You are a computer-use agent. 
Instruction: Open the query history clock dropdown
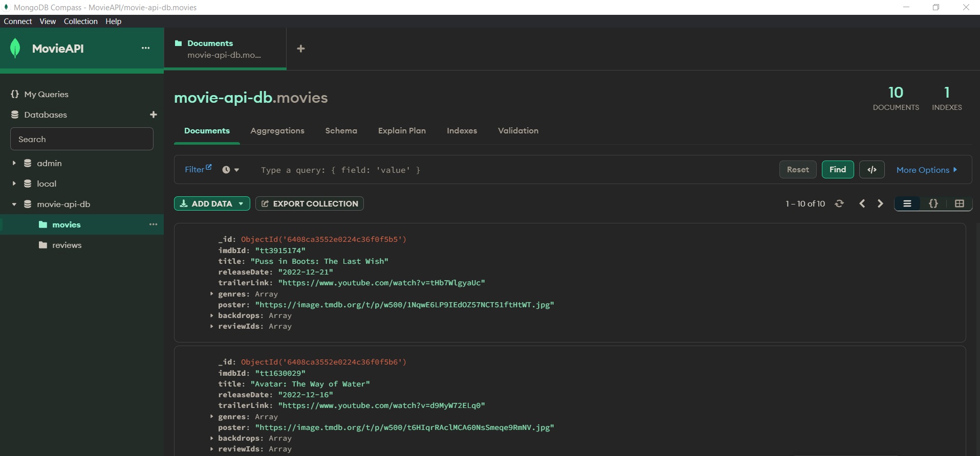click(x=231, y=170)
